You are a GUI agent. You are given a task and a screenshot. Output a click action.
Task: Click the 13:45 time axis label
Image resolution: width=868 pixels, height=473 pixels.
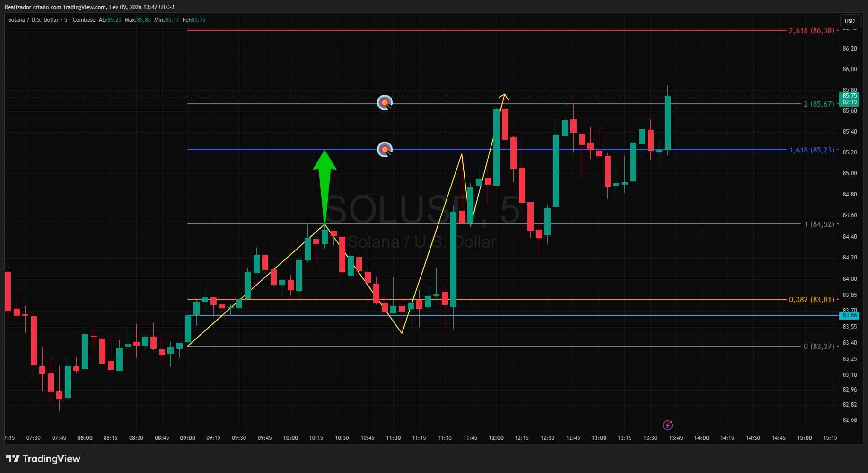tap(676, 438)
